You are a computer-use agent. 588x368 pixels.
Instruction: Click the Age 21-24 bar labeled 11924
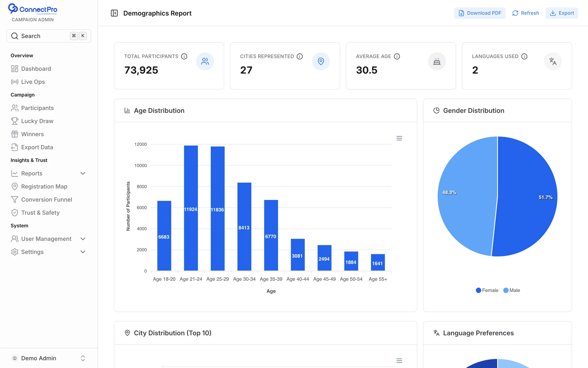click(191, 208)
